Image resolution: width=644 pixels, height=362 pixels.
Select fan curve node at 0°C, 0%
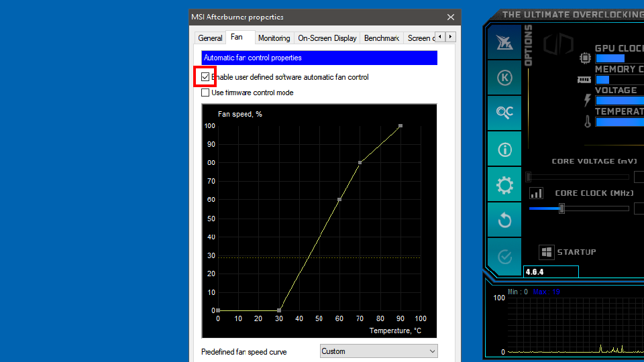coord(218,310)
